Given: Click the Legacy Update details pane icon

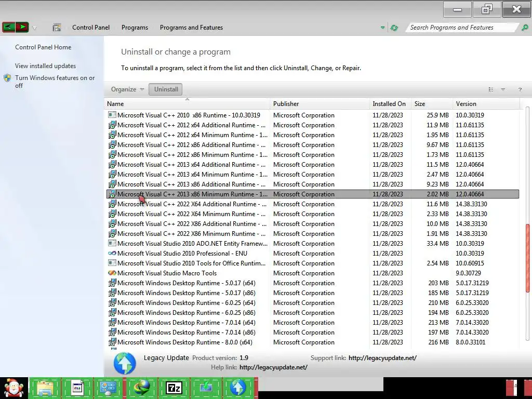Looking at the screenshot, I should pos(125,363).
